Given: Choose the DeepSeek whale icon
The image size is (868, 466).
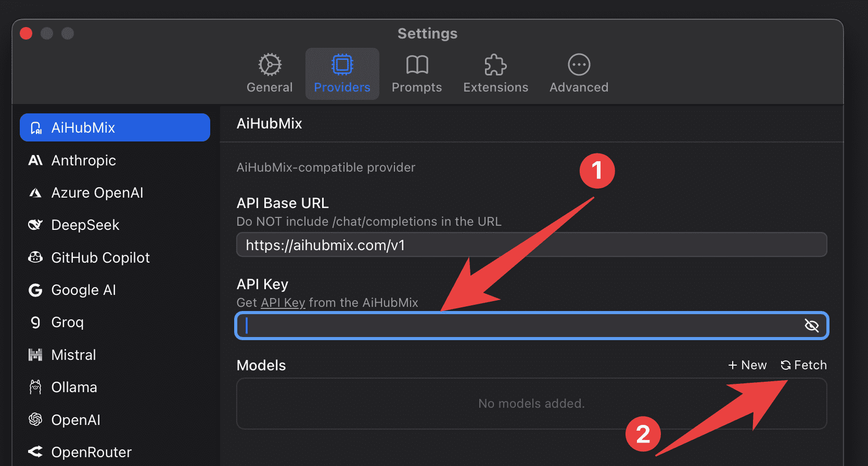Looking at the screenshot, I should tap(35, 225).
